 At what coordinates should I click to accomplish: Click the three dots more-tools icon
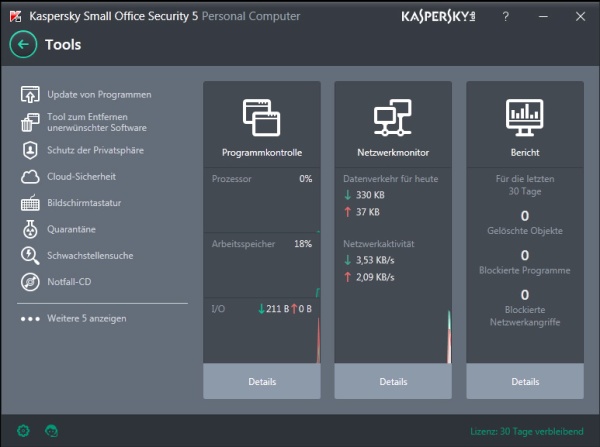pyautogui.click(x=30, y=319)
